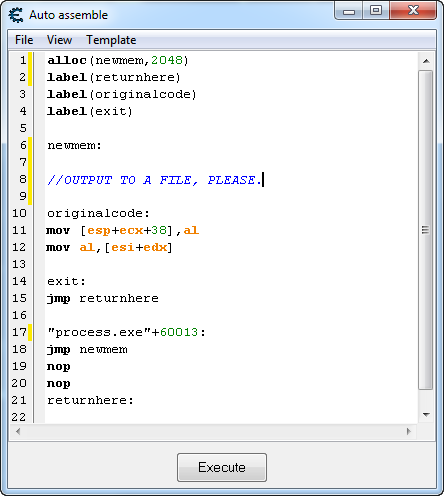Click the "exit:" label line
The image size is (444, 496).
pyautogui.click(x=66, y=281)
